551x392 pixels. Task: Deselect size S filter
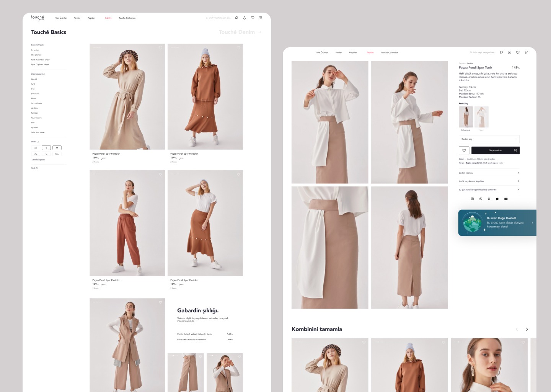click(x=46, y=148)
